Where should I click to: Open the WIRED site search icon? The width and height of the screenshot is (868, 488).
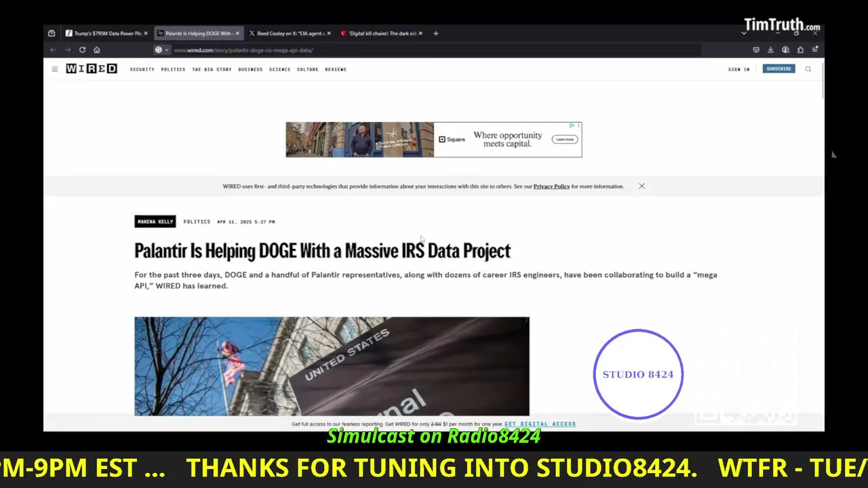808,69
